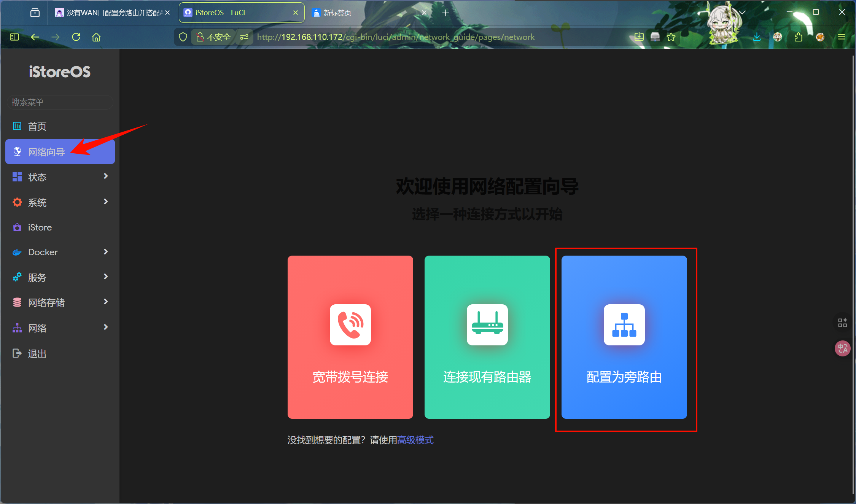Expand the 状态 submenu chevron
The width and height of the screenshot is (856, 504).
[x=106, y=176]
